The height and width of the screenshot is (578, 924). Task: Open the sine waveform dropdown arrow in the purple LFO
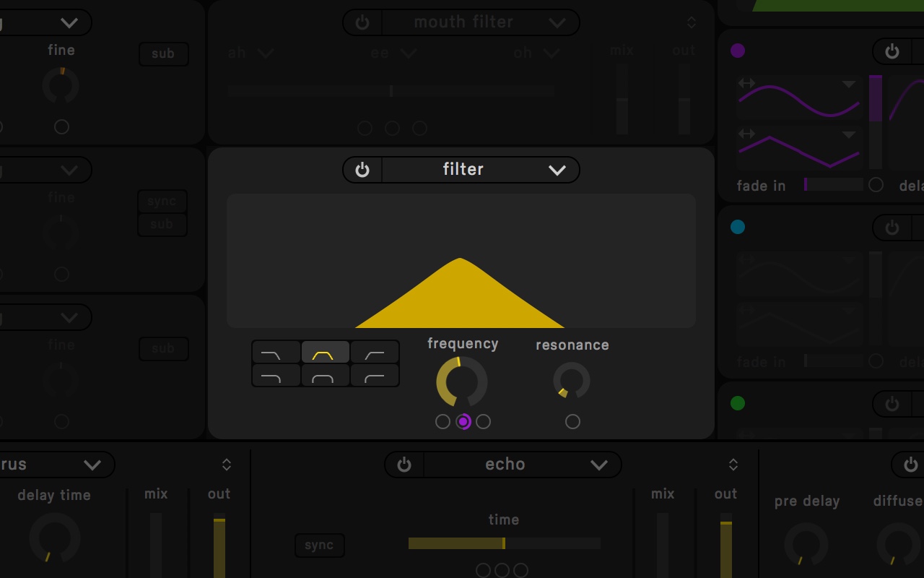(849, 85)
